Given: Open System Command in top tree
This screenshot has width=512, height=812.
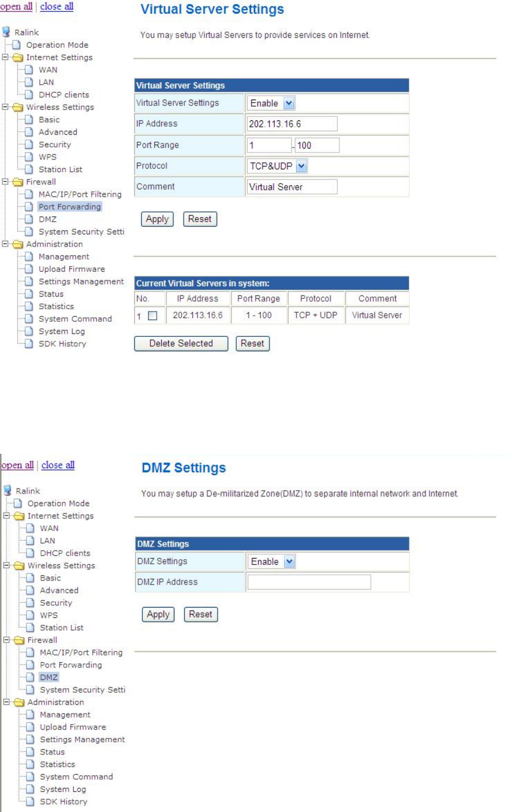Looking at the screenshot, I should (x=75, y=318).
